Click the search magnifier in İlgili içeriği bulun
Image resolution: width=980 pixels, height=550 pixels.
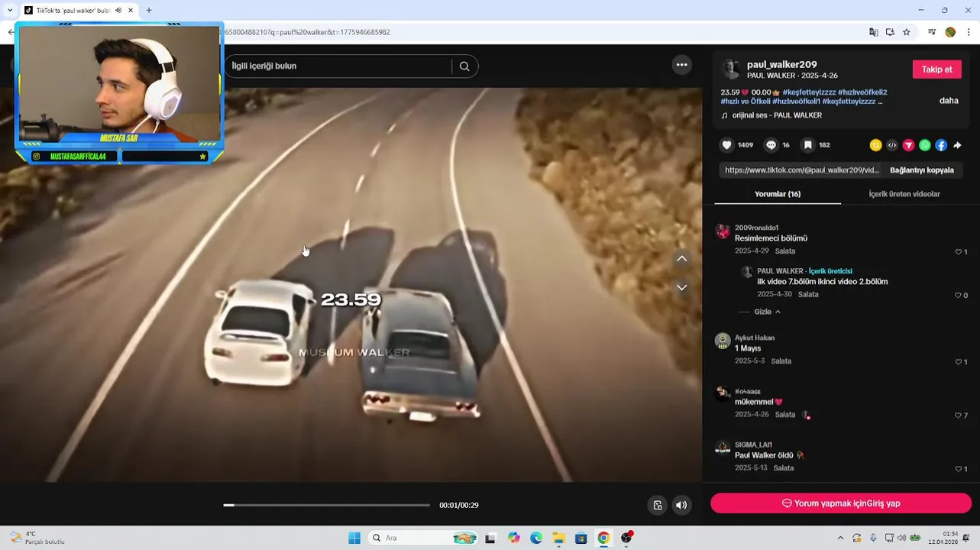[464, 66]
